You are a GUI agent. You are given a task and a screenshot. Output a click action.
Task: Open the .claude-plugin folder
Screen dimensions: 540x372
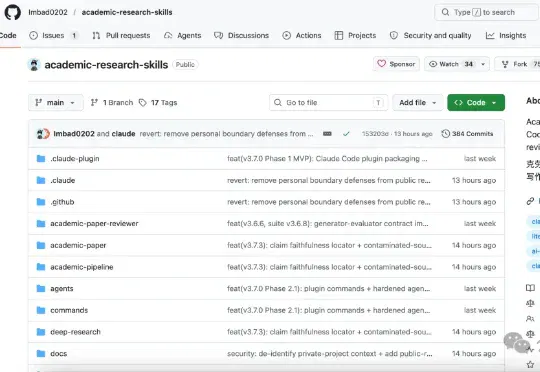pos(75,158)
